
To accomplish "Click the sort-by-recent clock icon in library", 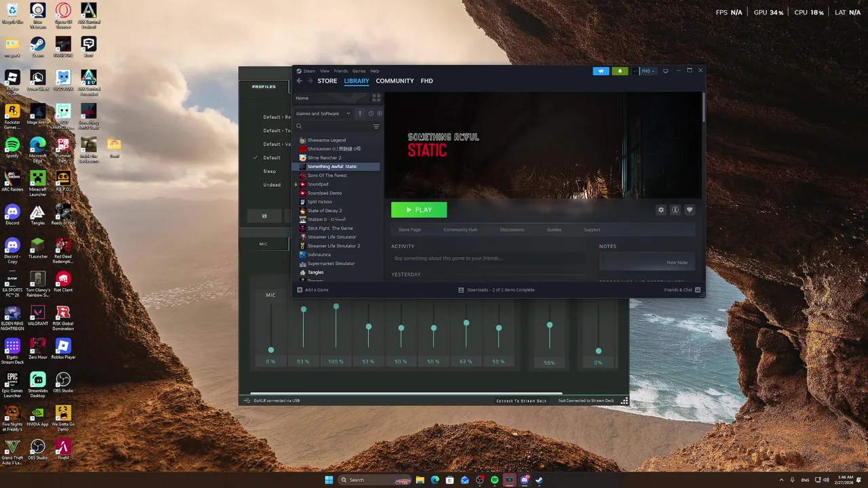I will [x=371, y=113].
